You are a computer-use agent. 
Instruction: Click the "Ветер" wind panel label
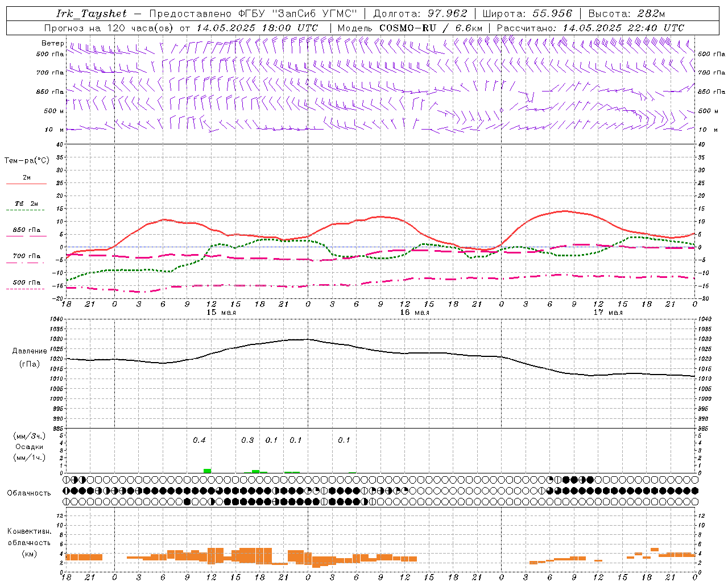53,43
